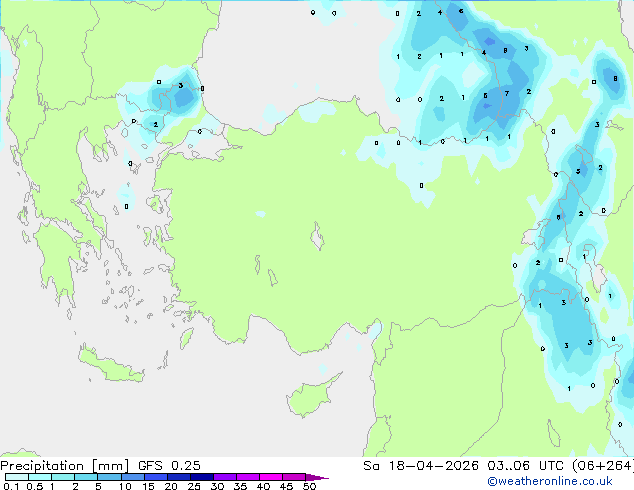Click the 'Precipitation [mm]' title text

65,466
